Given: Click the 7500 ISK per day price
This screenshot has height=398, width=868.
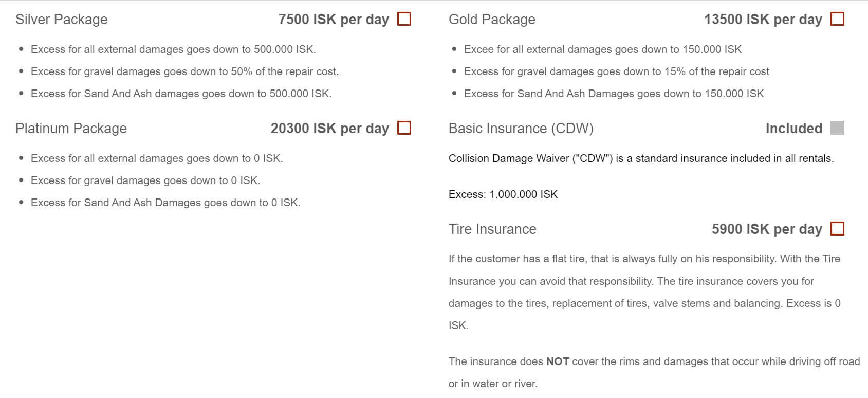Looking at the screenshot, I should pyautogui.click(x=334, y=20).
